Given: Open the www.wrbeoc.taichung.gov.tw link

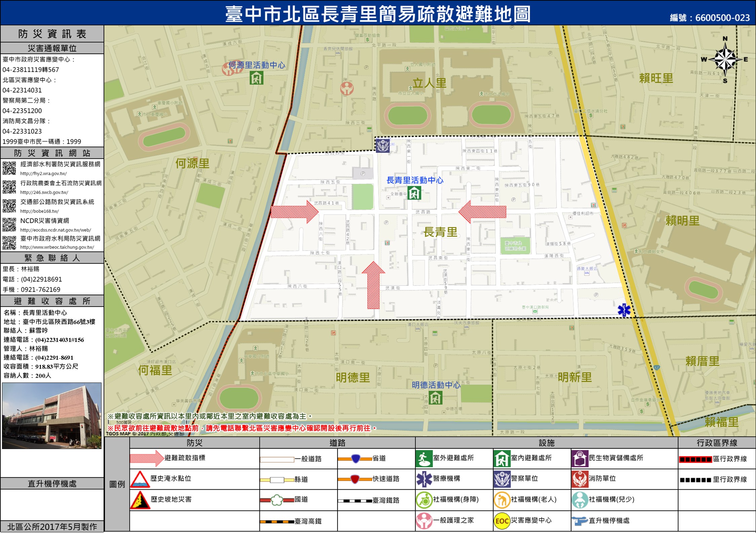Looking at the screenshot, I should (x=57, y=247).
